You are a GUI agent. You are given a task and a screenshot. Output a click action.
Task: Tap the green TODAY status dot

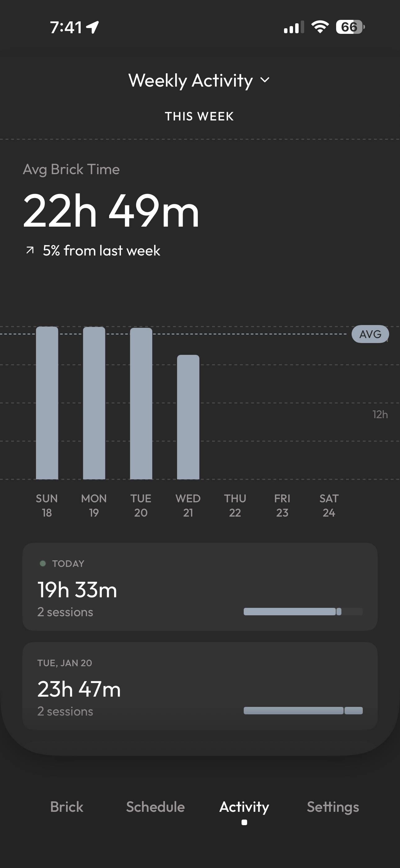tap(43, 563)
